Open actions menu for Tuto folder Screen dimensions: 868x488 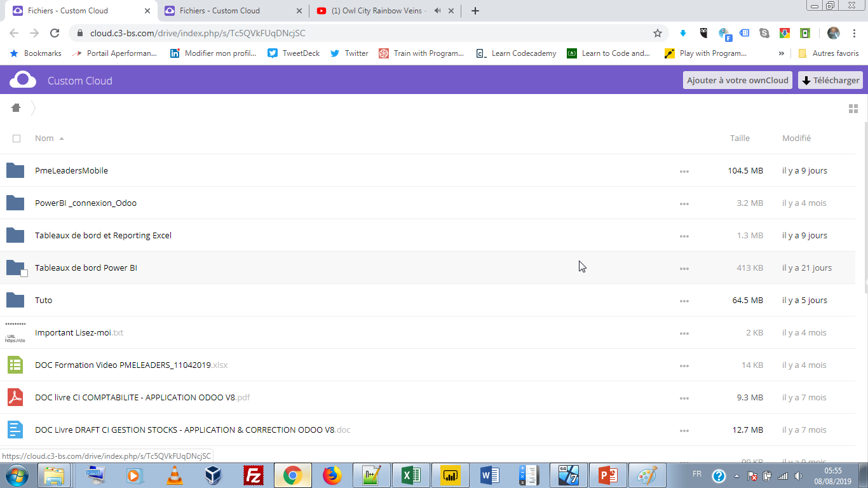(x=684, y=301)
